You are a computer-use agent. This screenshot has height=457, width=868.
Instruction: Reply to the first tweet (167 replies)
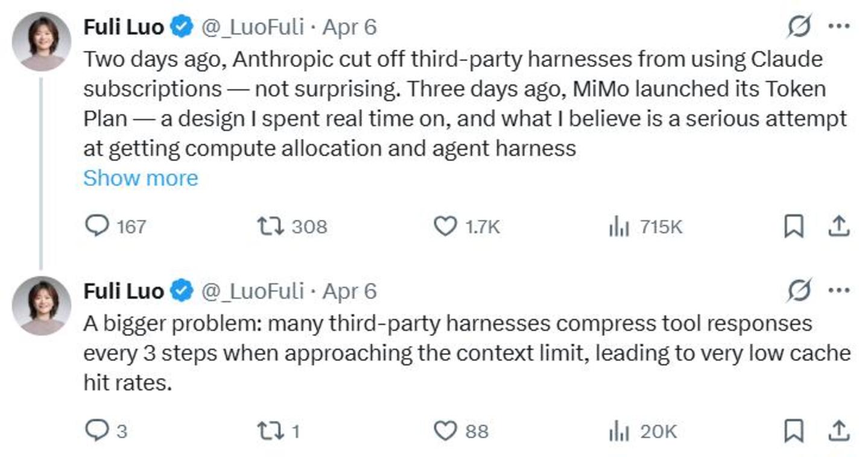(x=96, y=226)
